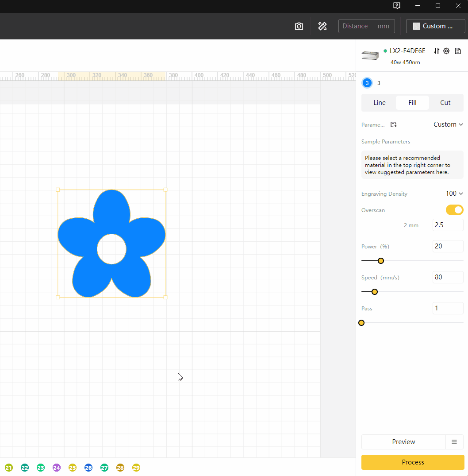Click the top-right selection handle of flower

pyautogui.click(x=165, y=190)
